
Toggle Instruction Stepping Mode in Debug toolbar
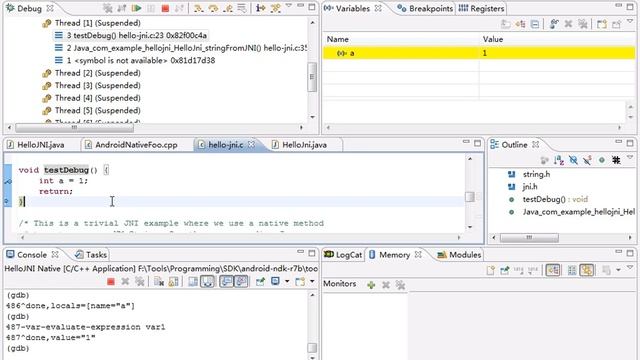coord(260,8)
